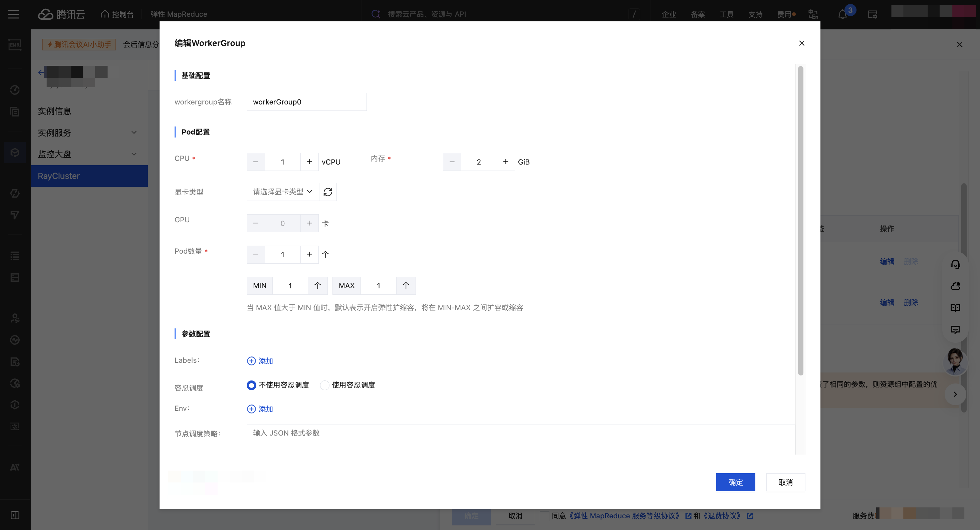
Task: Open the 备案 top menu
Action: click(698, 14)
